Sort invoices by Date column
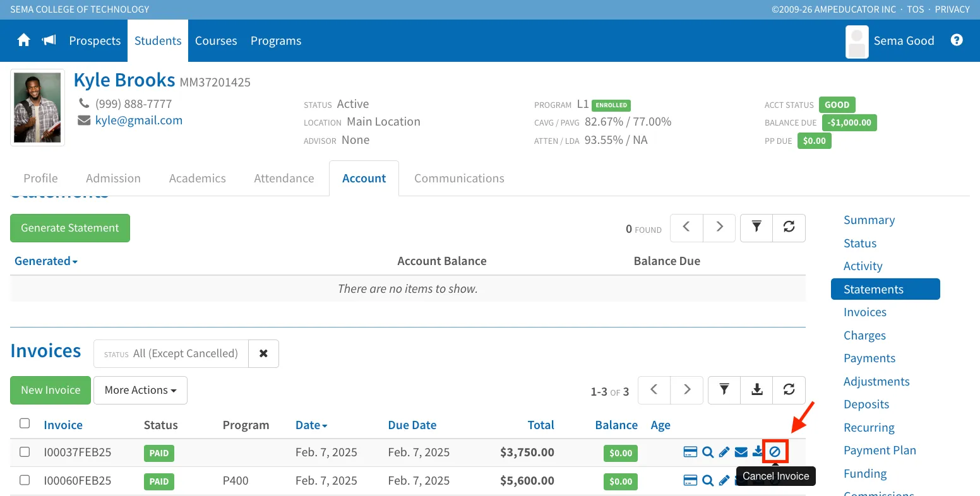The height and width of the screenshot is (496, 980). [311, 425]
